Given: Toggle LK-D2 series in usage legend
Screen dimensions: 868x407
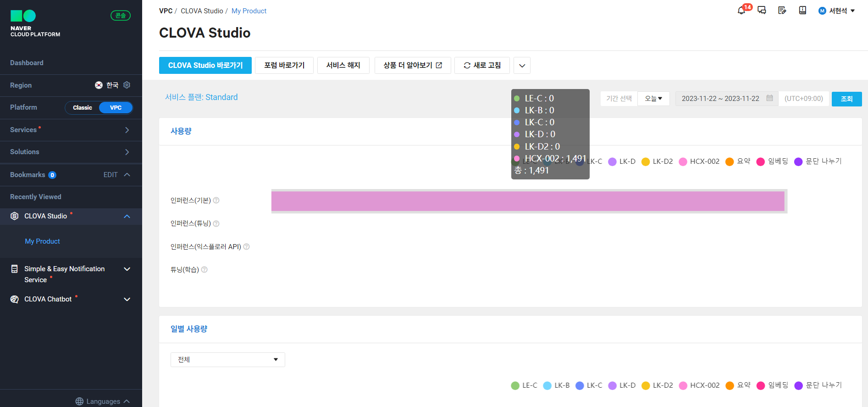Looking at the screenshot, I should pyautogui.click(x=657, y=162).
